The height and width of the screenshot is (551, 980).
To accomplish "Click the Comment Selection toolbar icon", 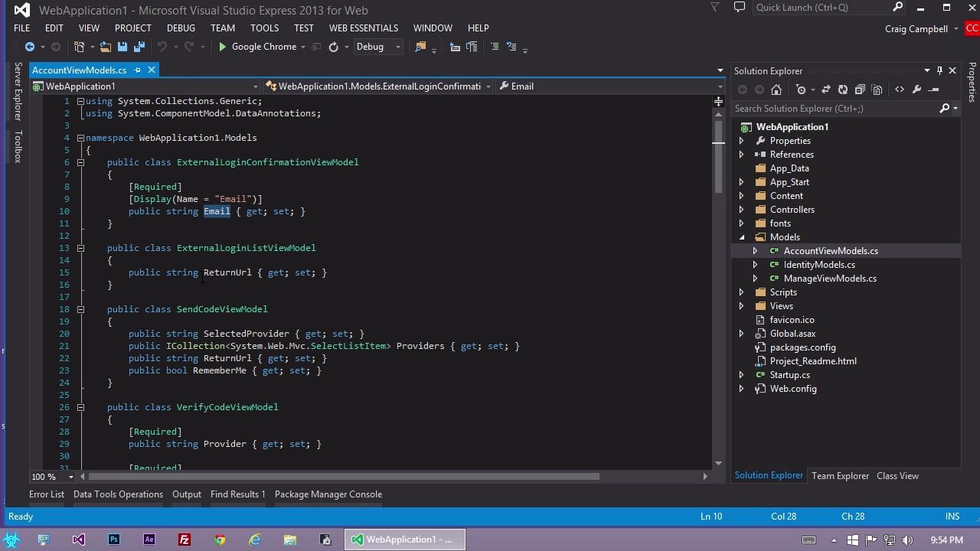I will (x=494, y=47).
